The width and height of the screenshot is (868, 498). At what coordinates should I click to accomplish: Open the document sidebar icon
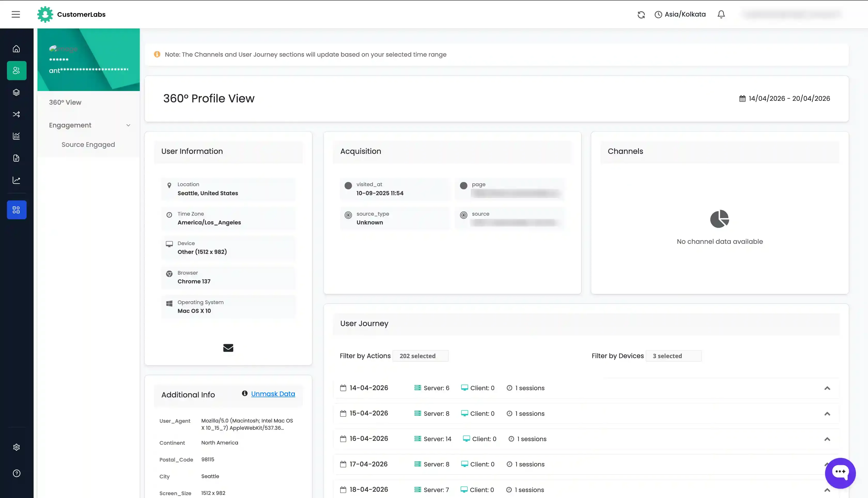tap(16, 158)
